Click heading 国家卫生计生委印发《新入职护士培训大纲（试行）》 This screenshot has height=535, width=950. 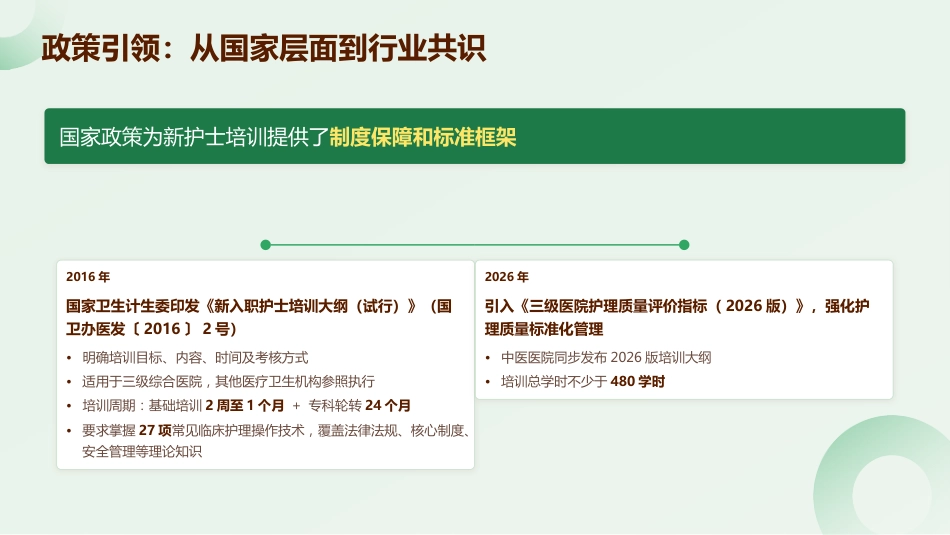241,306
